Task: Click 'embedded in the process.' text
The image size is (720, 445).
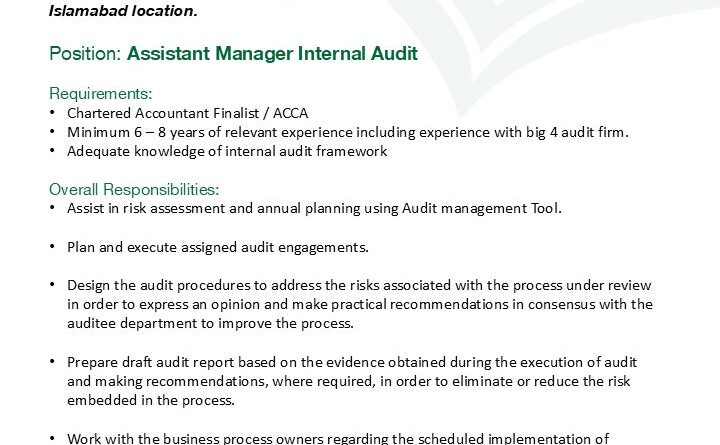Action: (150, 400)
